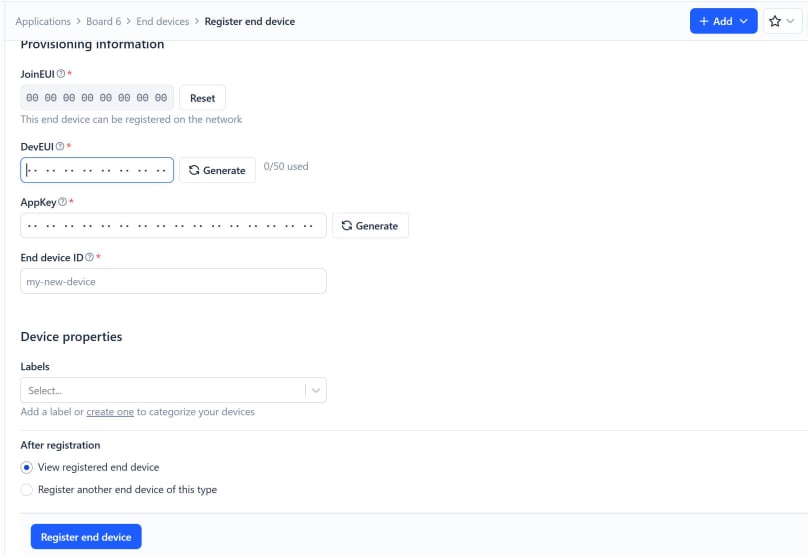Click the help icon beside AppKey
Viewport: 808px width, 555px height.
tap(62, 202)
